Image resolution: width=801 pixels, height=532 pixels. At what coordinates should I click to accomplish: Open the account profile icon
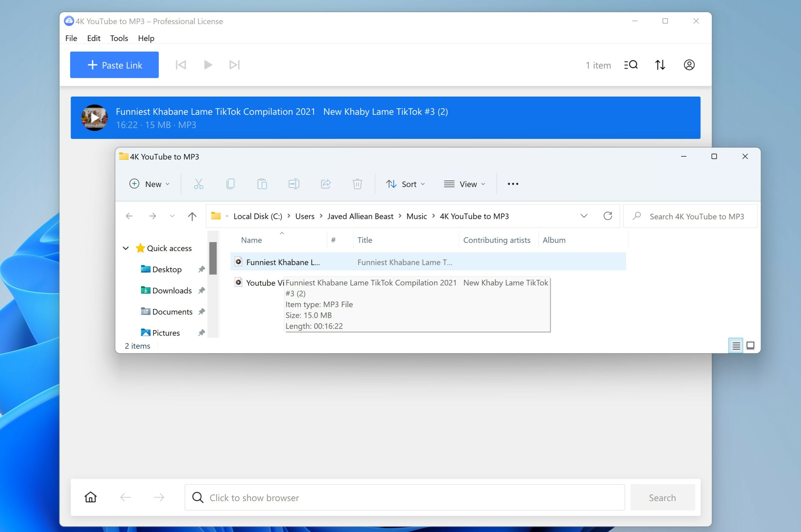point(689,65)
